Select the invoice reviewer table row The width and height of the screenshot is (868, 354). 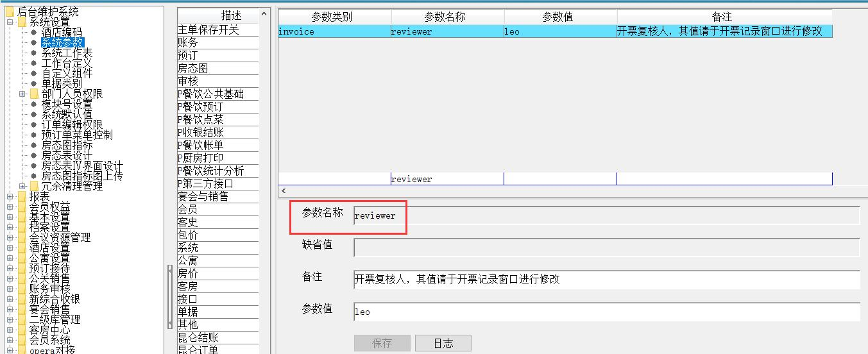click(555, 31)
